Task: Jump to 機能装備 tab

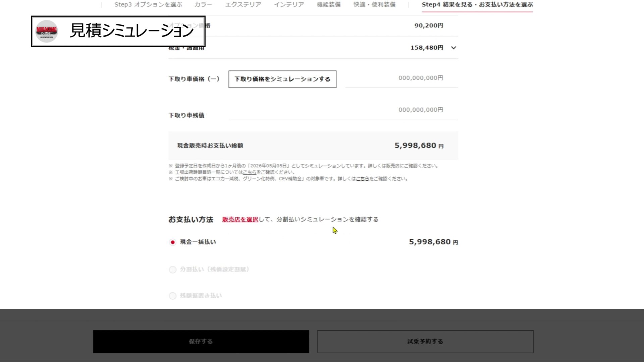Action: coord(328,5)
